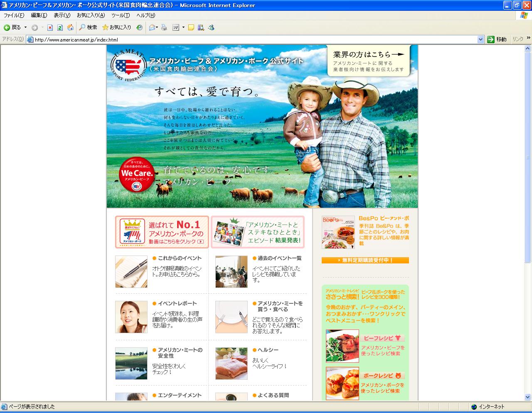532x413 pixels.
Task: Open the お気に入り(A) menu
Action: click(91, 15)
